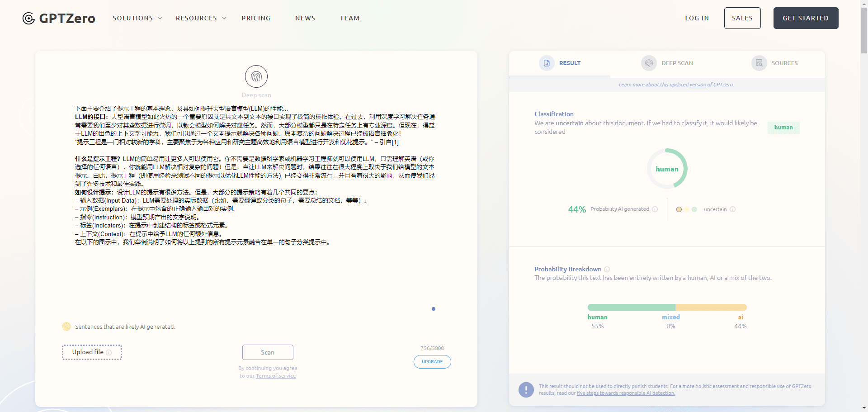Click the Sources search icon
Viewport: 868px width, 412px height.
click(x=759, y=63)
